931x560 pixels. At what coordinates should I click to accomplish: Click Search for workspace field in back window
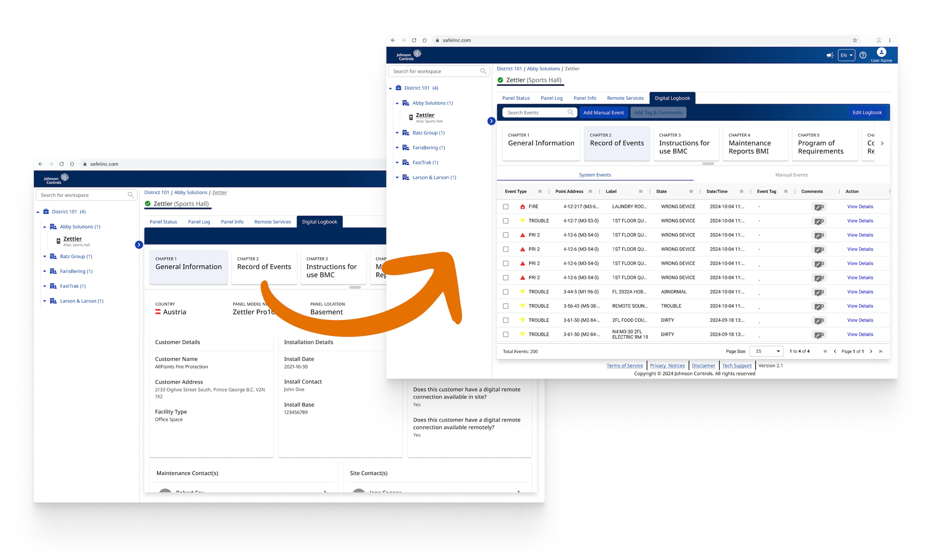(x=86, y=195)
